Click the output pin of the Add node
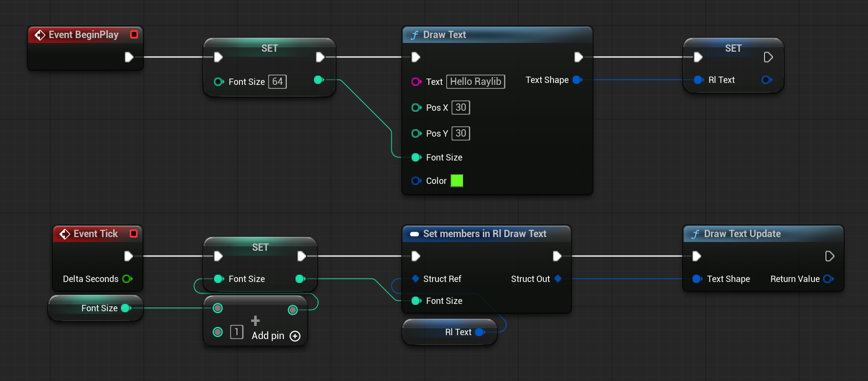Screen dimensions: 868x381 point(293,310)
